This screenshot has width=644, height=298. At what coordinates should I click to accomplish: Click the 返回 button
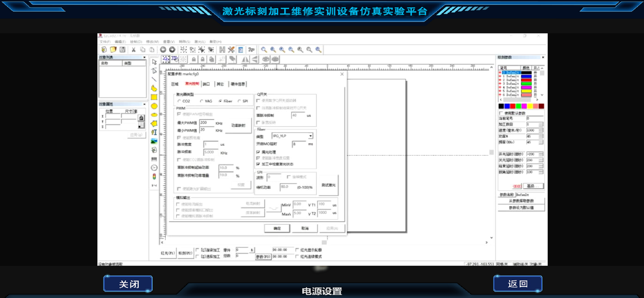click(x=517, y=283)
